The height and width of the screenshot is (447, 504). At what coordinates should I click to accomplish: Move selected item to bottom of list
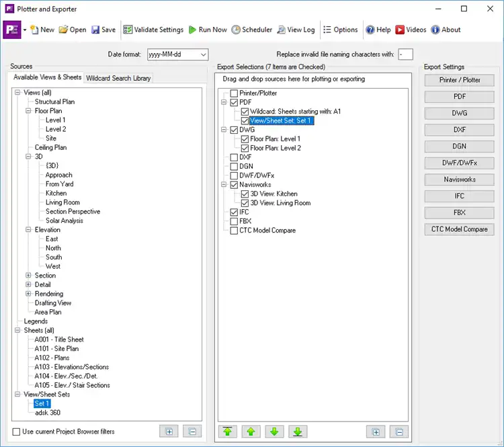pyautogui.click(x=298, y=432)
